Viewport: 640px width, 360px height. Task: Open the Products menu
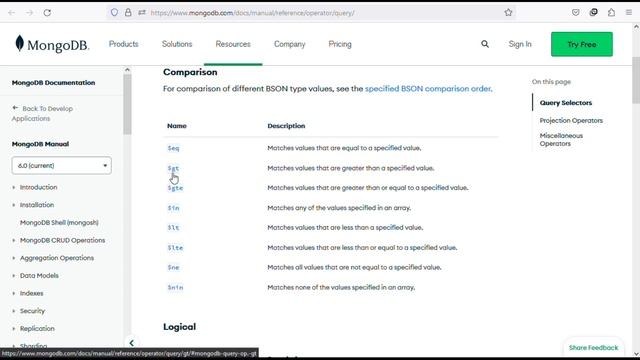[x=124, y=44]
